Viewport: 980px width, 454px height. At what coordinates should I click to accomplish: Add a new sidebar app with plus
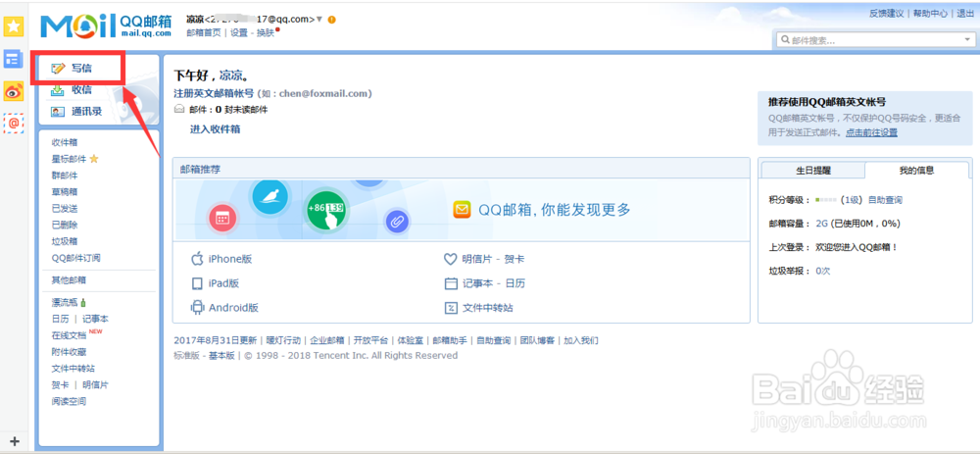pos(15,441)
